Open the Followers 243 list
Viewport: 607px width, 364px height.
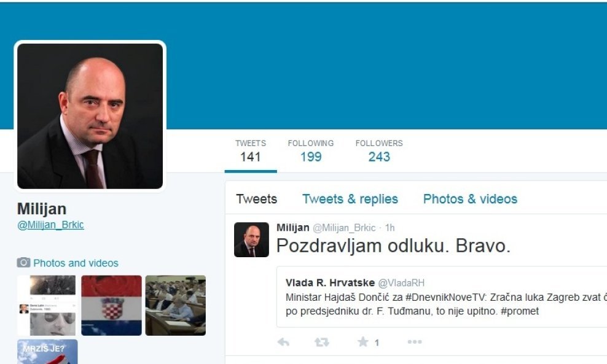coord(379,151)
